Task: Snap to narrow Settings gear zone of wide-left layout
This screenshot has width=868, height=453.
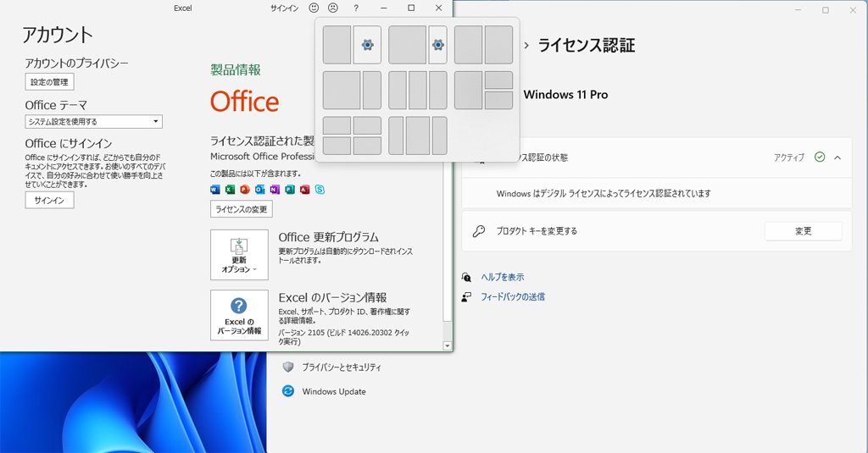Action: click(x=438, y=45)
